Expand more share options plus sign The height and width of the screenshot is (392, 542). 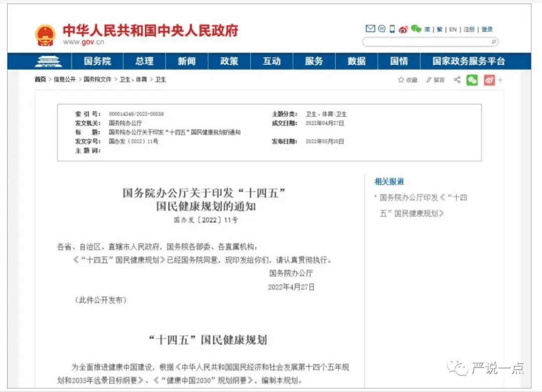click(x=500, y=80)
